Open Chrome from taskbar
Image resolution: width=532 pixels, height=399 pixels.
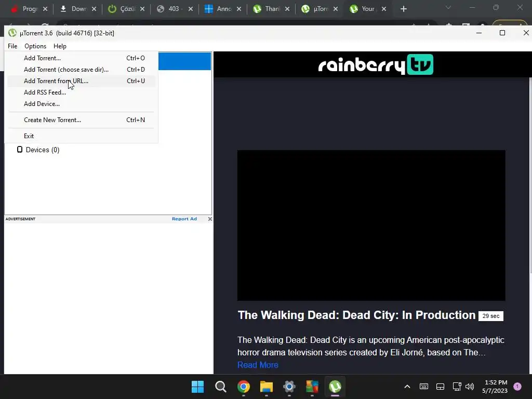click(244, 387)
